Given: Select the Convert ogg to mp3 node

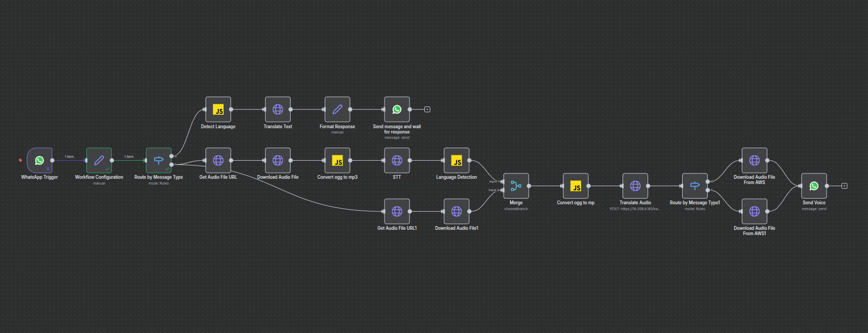Looking at the screenshot, I should (338, 160).
